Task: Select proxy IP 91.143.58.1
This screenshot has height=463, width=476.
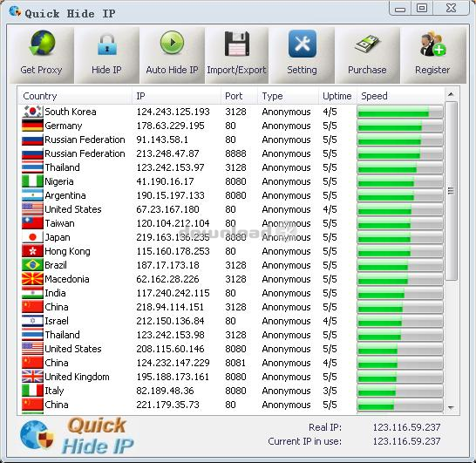Action: click(x=162, y=140)
